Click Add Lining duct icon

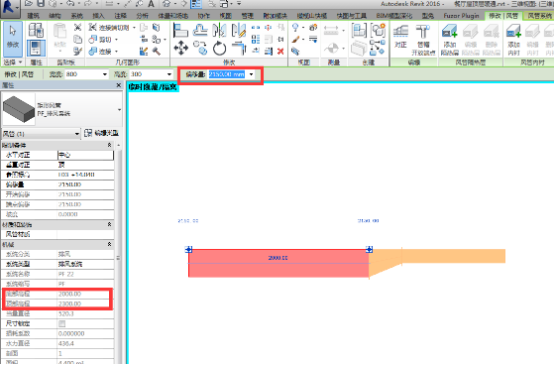point(513,39)
